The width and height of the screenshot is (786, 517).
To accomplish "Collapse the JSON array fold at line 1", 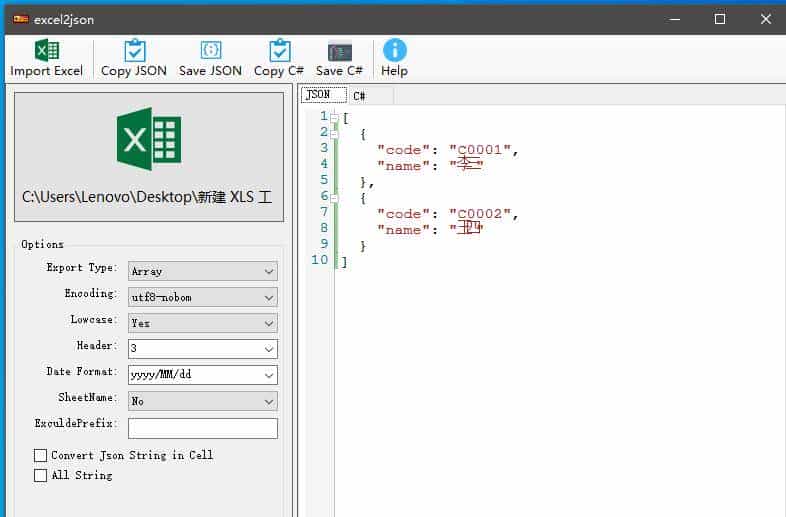I will pos(334,118).
